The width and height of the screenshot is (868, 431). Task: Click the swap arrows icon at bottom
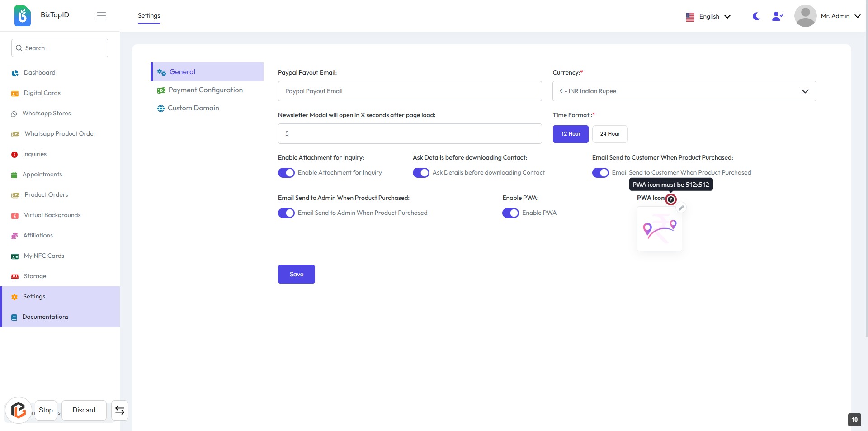pos(120,410)
